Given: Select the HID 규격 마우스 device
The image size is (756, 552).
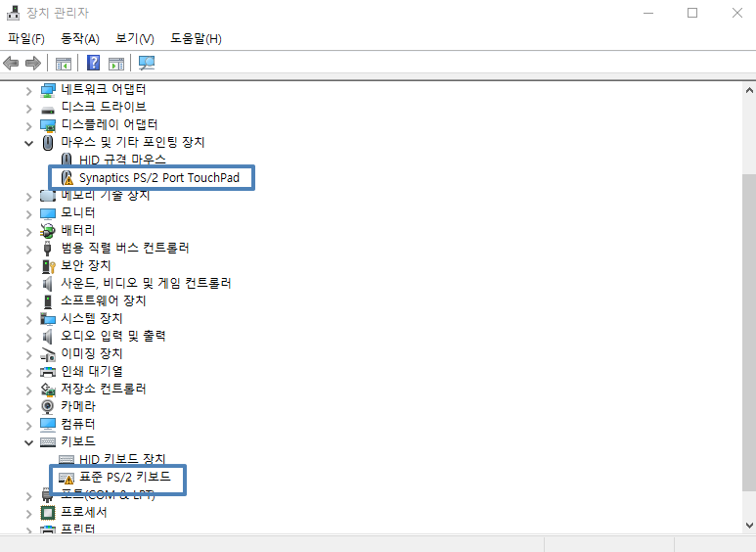Looking at the screenshot, I should click(122, 160).
